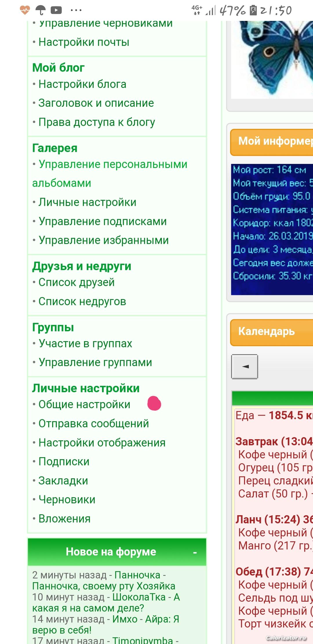Open 'Настройки почты' link

tap(84, 42)
